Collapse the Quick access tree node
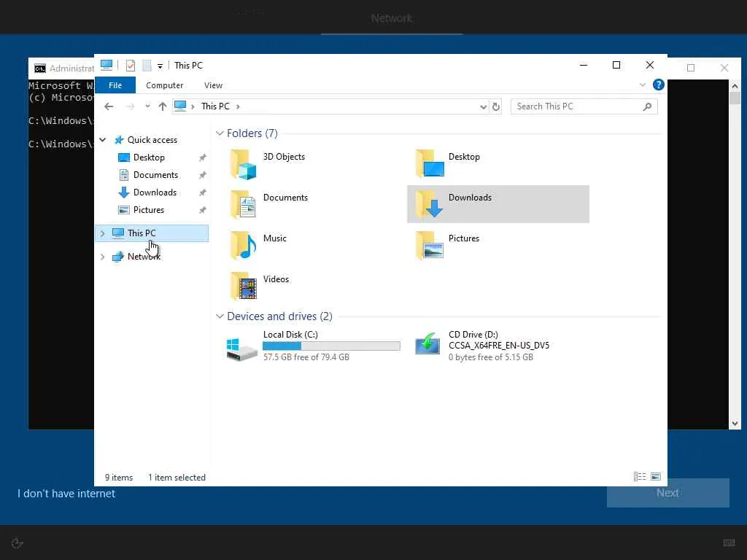This screenshot has width=747, height=560. click(x=102, y=139)
